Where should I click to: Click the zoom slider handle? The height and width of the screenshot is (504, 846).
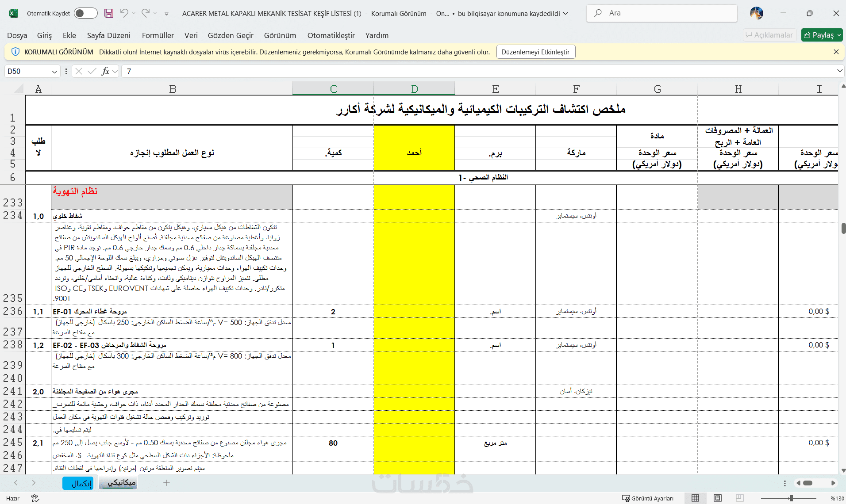791,498
